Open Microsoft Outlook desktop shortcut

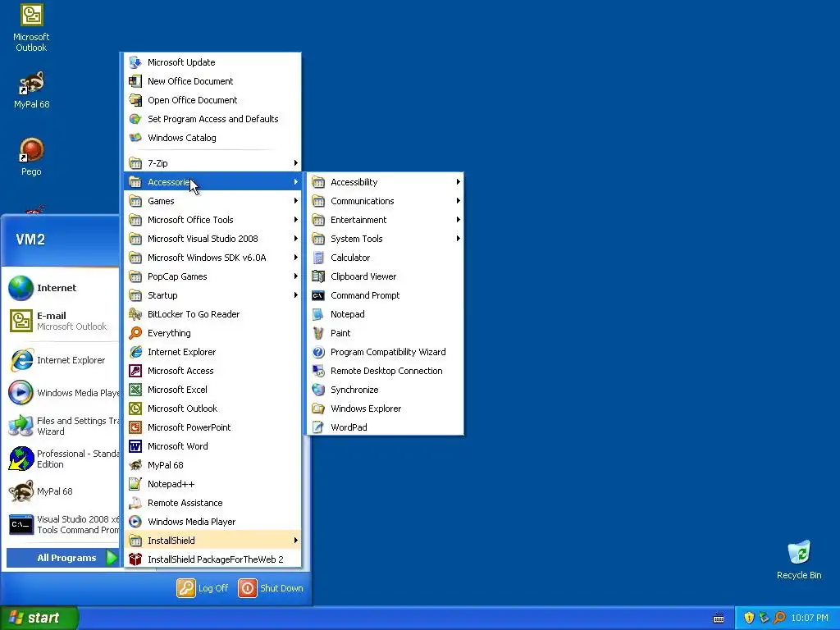tap(31, 28)
